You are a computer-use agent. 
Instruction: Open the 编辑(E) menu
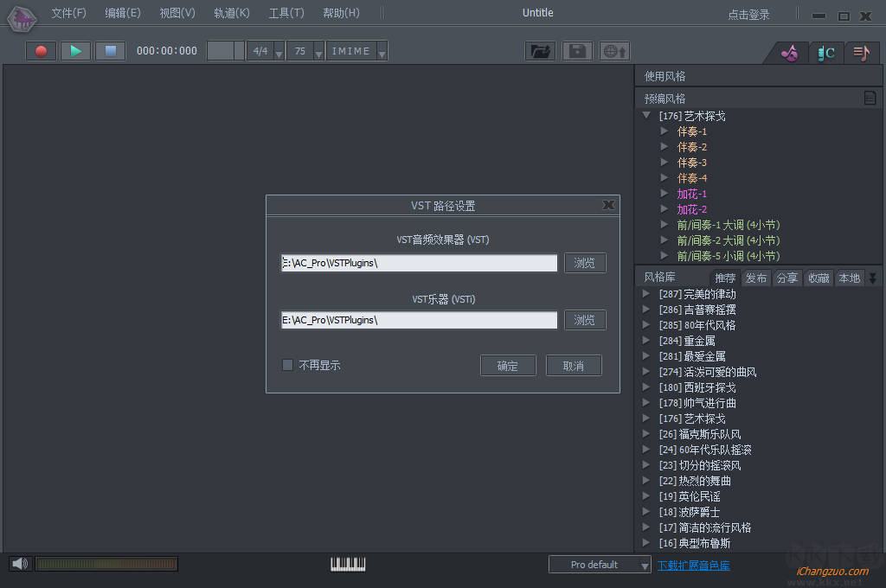(x=123, y=13)
